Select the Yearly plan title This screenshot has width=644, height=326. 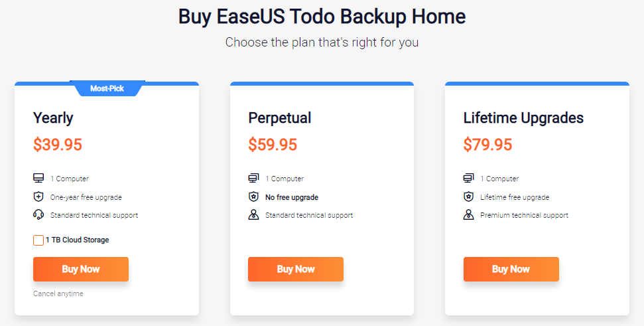click(x=54, y=118)
